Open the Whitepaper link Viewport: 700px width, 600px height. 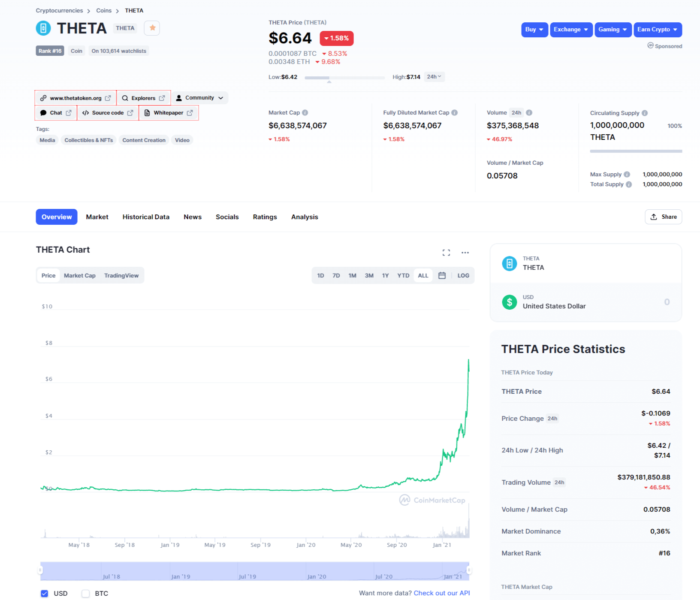[x=169, y=113]
